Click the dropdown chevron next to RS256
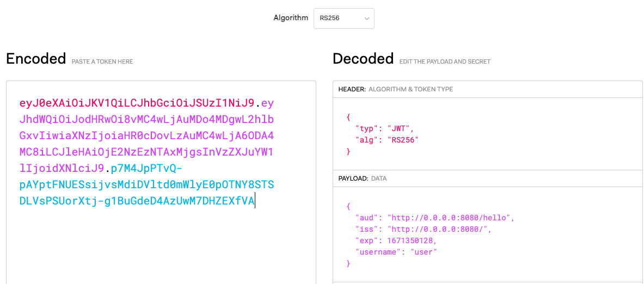644x284 pixels. click(x=367, y=19)
